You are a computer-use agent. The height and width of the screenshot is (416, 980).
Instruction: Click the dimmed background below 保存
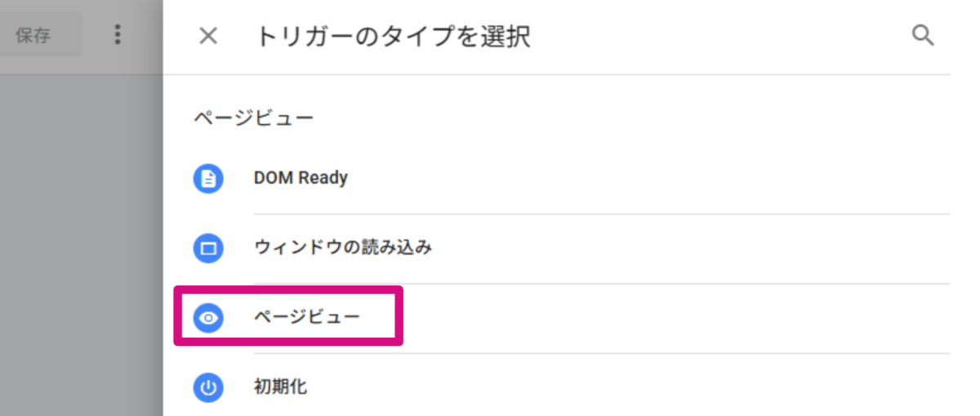(x=82, y=245)
